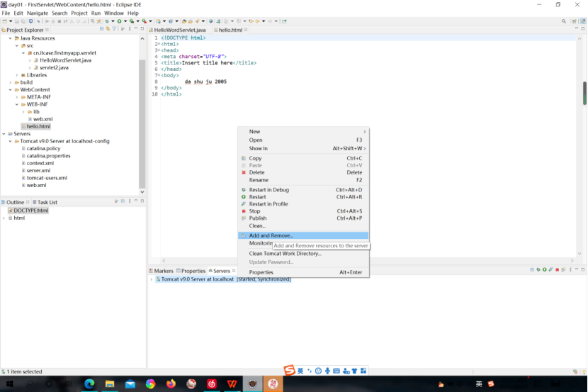Start the server in debug mode from Servers toolbar

click(x=538, y=269)
